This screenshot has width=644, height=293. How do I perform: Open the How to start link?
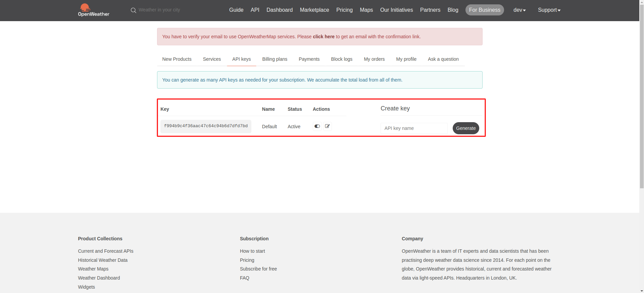point(252,251)
